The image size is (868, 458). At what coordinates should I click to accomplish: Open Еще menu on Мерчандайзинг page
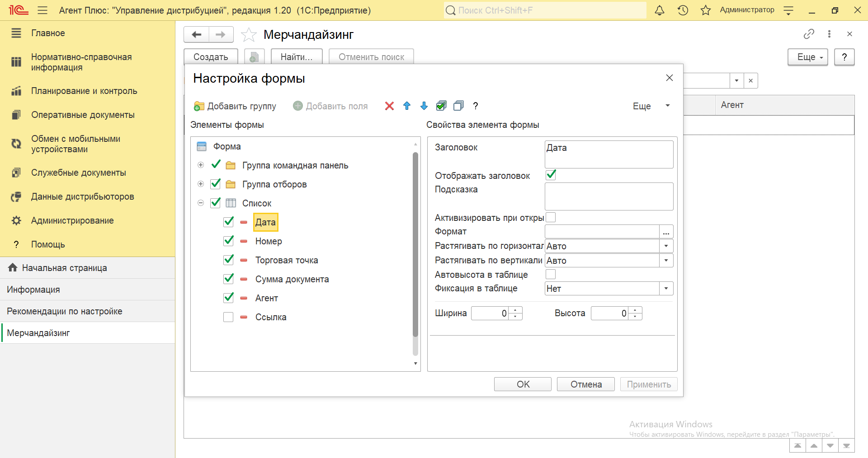tap(808, 57)
